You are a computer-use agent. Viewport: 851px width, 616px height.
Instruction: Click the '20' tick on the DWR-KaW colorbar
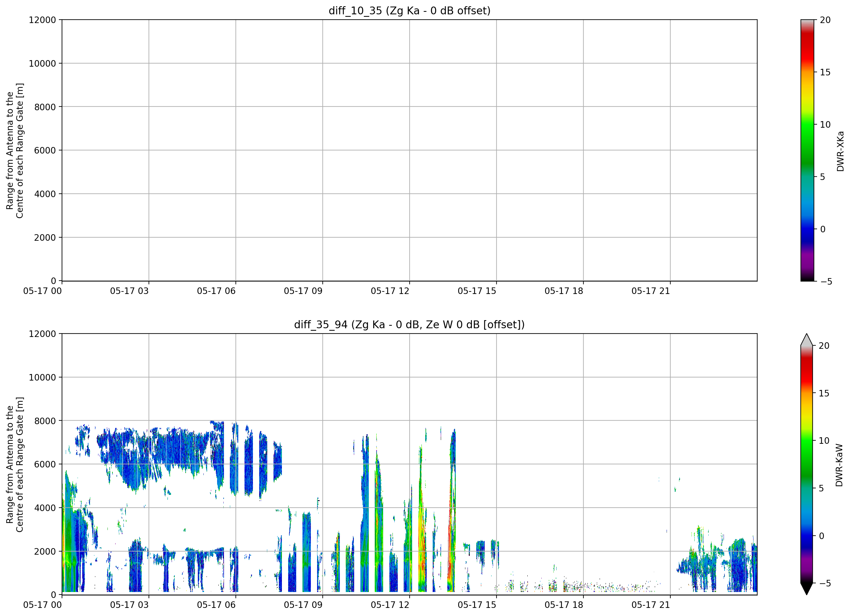(x=824, y=346)
